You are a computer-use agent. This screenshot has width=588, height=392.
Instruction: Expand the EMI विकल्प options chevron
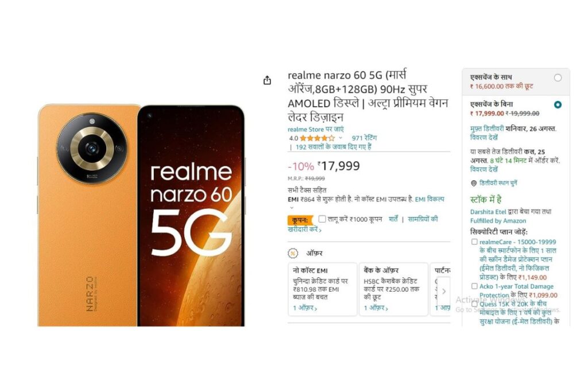(292, 208)
